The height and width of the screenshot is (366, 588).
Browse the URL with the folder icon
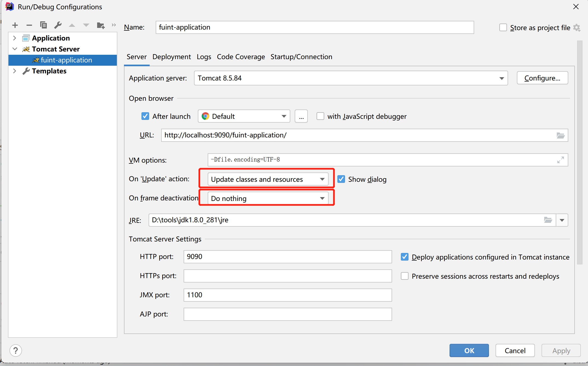coord(561,135)
